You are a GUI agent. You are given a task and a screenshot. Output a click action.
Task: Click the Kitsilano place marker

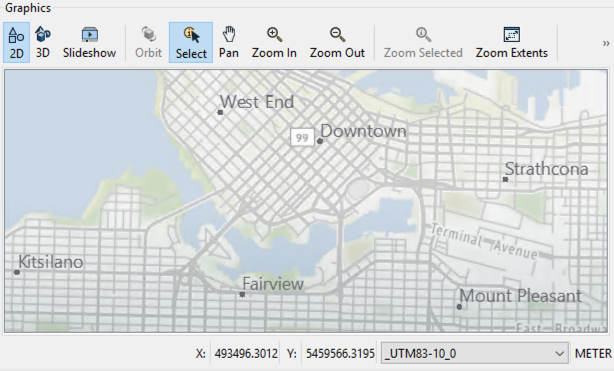(x=17, y=272)
